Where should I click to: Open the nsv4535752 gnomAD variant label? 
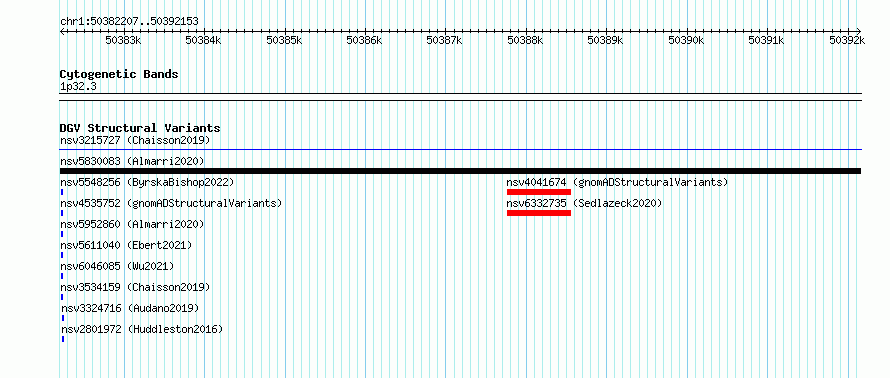(171, 203)
